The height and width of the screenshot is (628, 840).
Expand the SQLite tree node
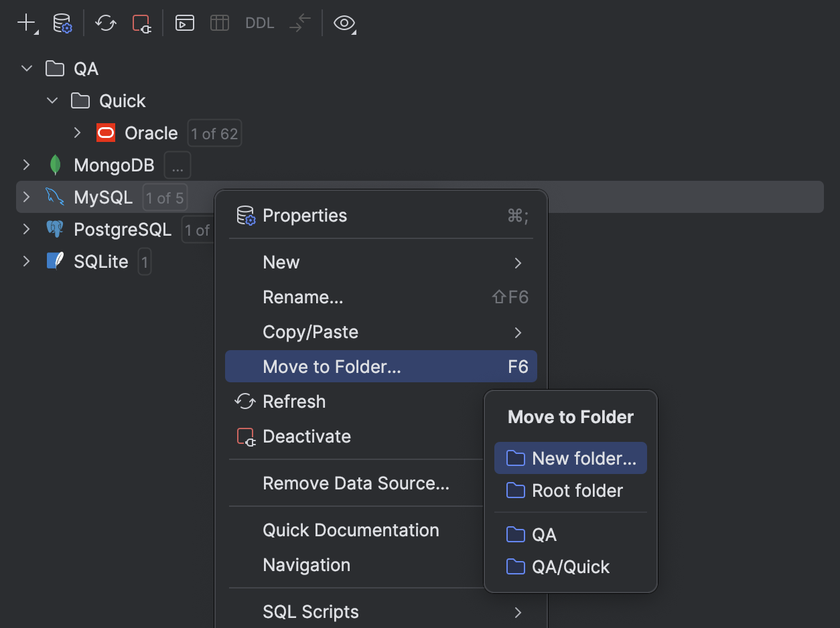[x=25, y=261]
